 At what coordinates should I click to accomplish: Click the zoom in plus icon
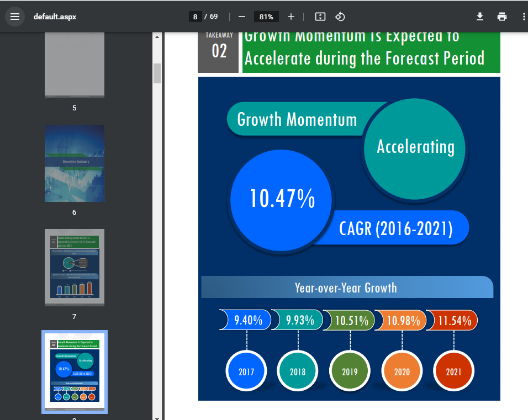291,17
